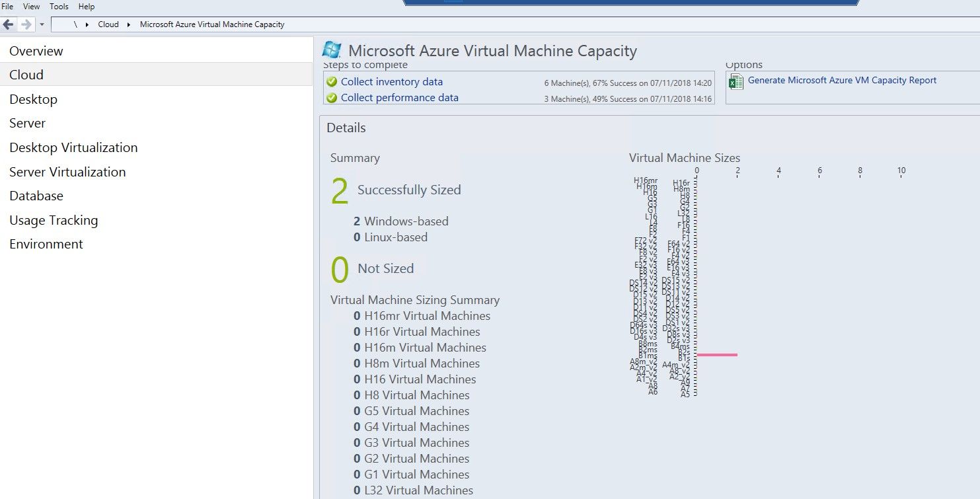Click chart axis label 6
This screenshot has width=980, height=499.
pos(819,171)
